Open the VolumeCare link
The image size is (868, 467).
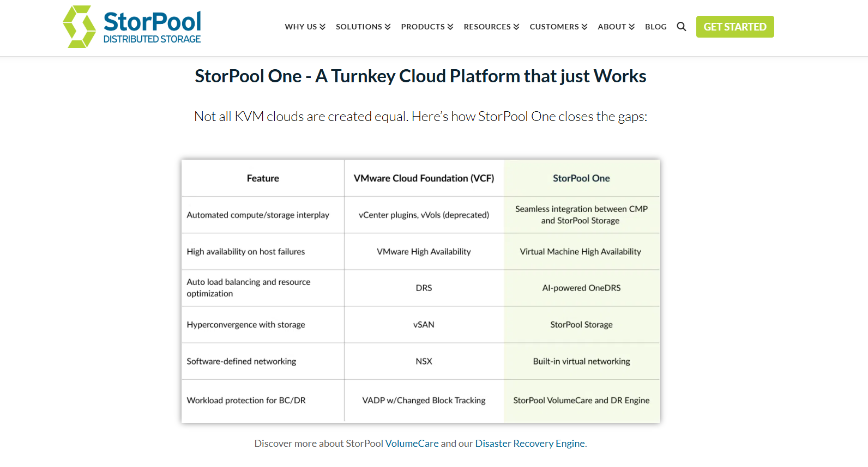pyautogui.click(x=412, y=444)
